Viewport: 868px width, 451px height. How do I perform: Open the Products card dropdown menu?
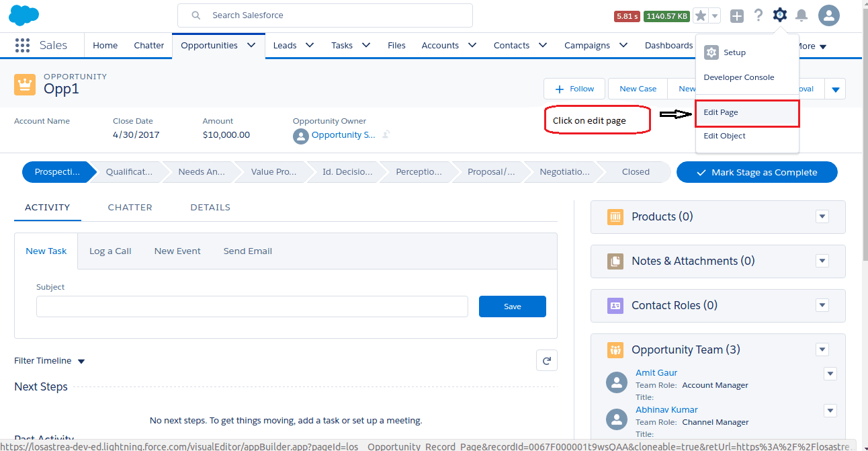point(822,216)
